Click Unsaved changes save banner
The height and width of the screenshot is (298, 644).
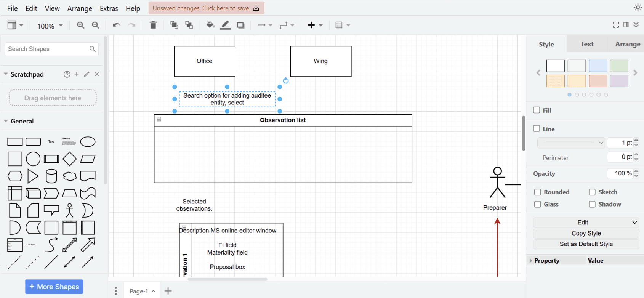206,8
